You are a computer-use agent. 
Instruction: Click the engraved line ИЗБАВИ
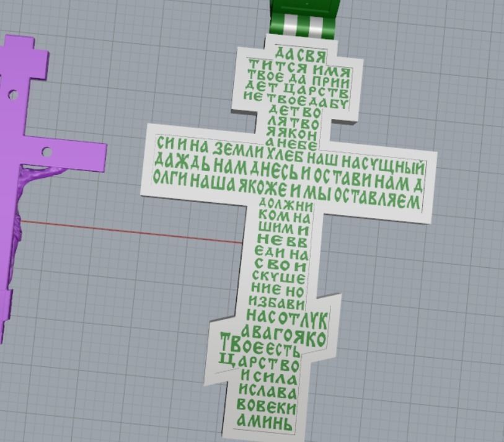click(x=276, y=302)
